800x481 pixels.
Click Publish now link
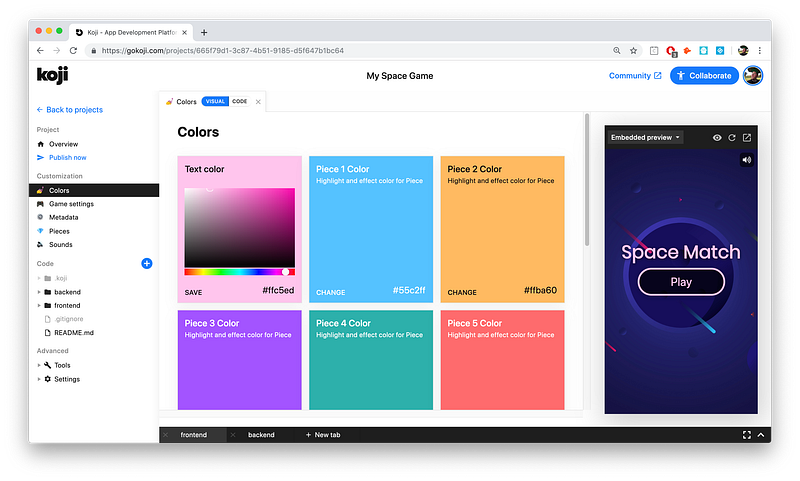coord(67,158)
